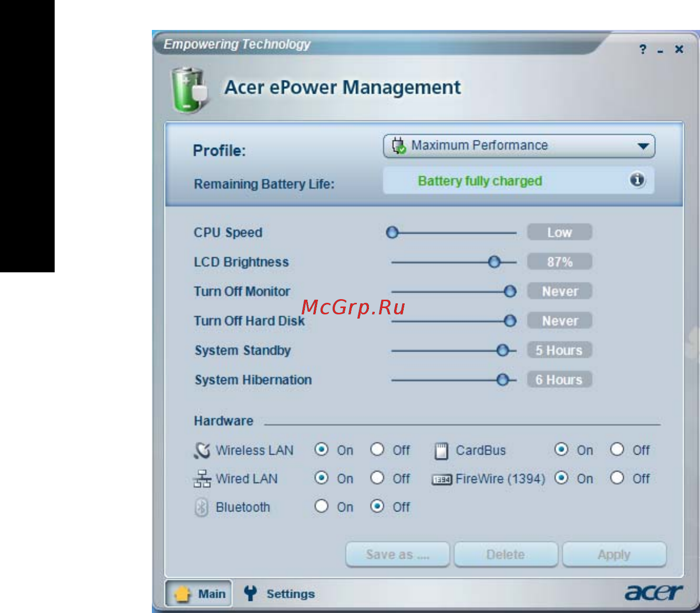This screenshot has height=613, width=700.
Task: Turn Wireless LAN on
Action: click(x=321, y=449)
